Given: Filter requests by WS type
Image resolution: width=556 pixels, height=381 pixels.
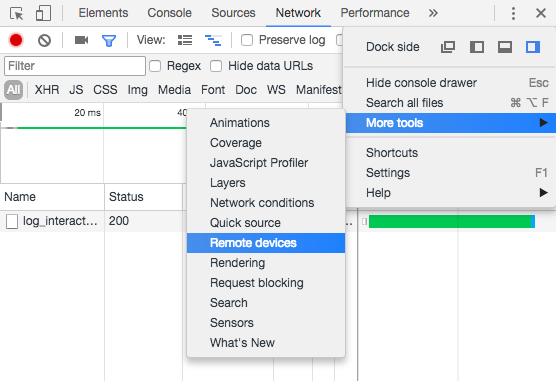Looking at the screenshot, I should pos(276,90).
